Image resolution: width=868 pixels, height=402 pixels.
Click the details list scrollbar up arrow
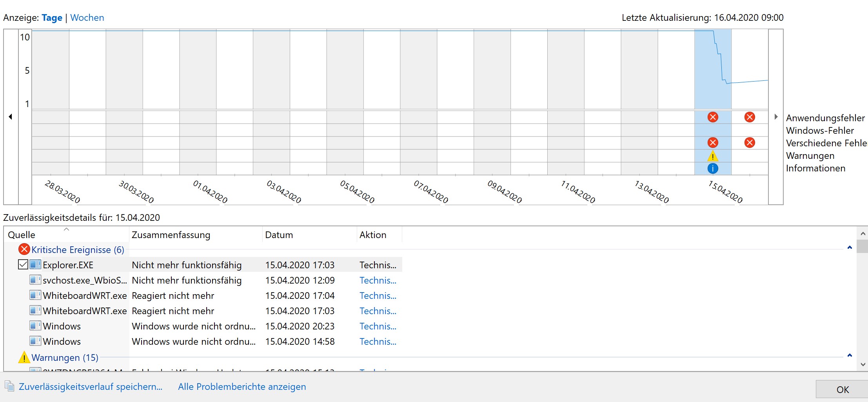pyautogui.click(x=863, y=234)
